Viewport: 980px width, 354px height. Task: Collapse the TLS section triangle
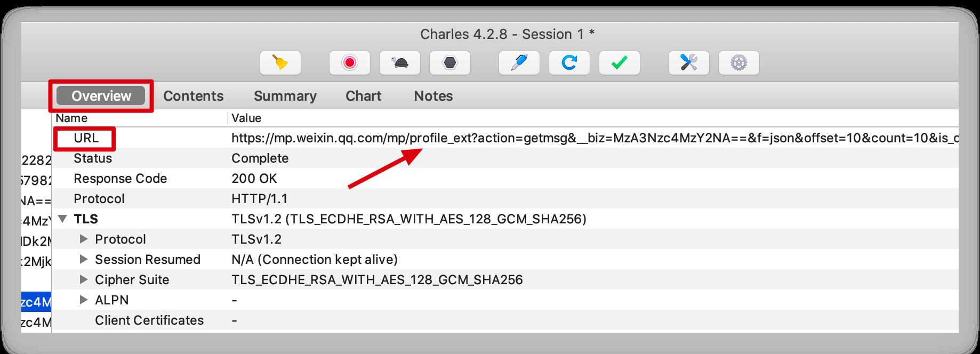(x=63, y=219)
